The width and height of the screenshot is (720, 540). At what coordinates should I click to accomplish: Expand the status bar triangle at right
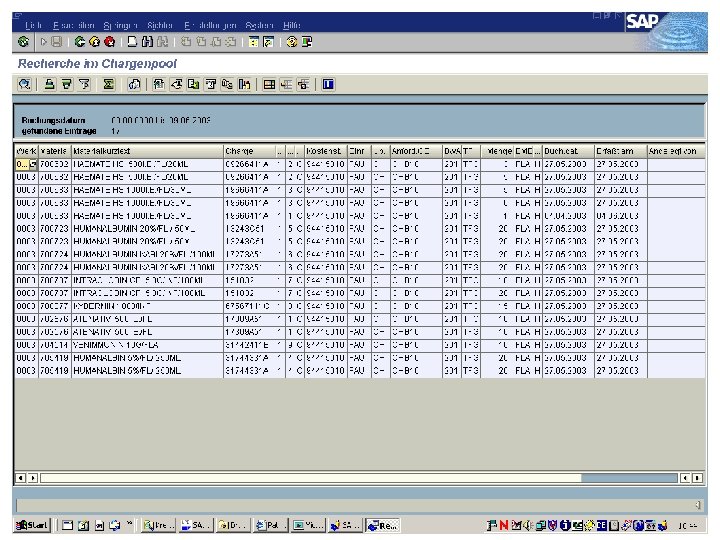[698, 505]
